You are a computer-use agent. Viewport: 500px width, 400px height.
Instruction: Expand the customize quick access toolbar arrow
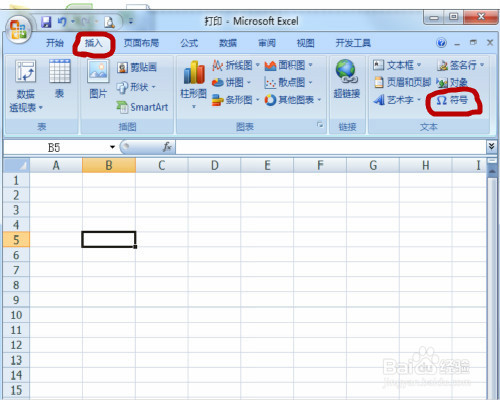point(131,22)
